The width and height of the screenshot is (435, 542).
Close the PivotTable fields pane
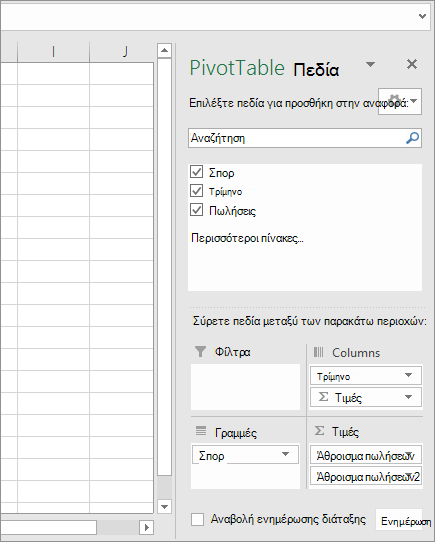[x=412, y=64]
